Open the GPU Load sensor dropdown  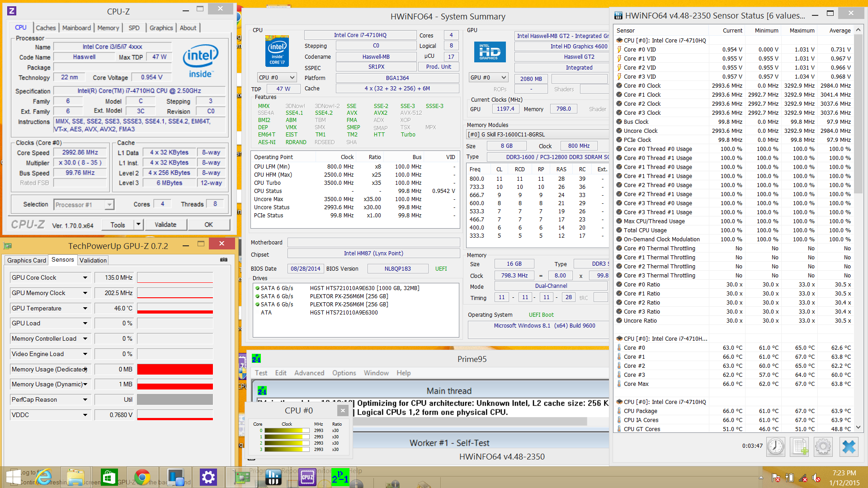(x=85, y=323)
